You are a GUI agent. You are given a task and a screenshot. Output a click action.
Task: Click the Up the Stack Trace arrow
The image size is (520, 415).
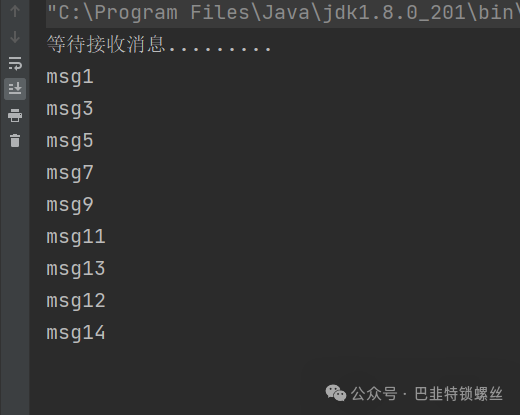15,11
